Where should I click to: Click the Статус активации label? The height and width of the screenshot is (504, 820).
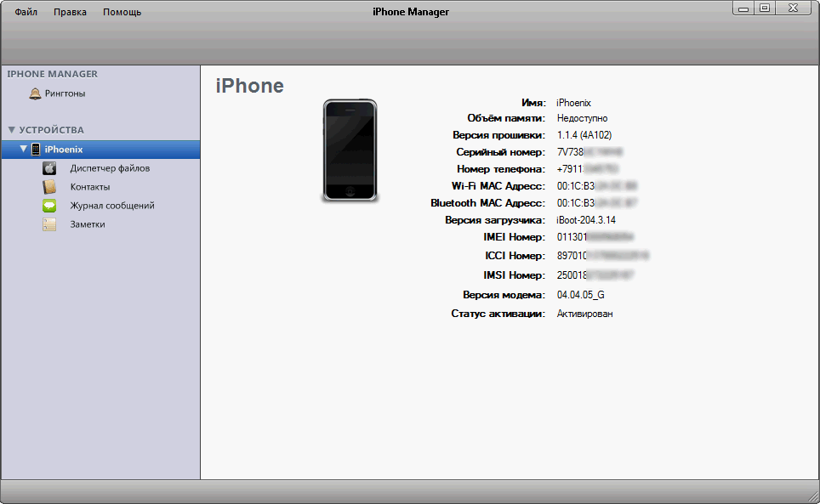click(498, 314)
